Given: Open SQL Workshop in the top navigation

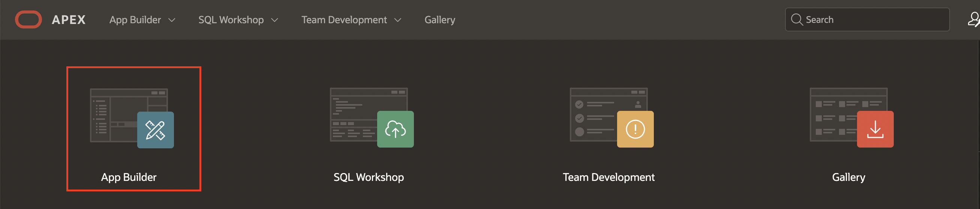Looking at the screenshot, I should [x=231, y=20].
